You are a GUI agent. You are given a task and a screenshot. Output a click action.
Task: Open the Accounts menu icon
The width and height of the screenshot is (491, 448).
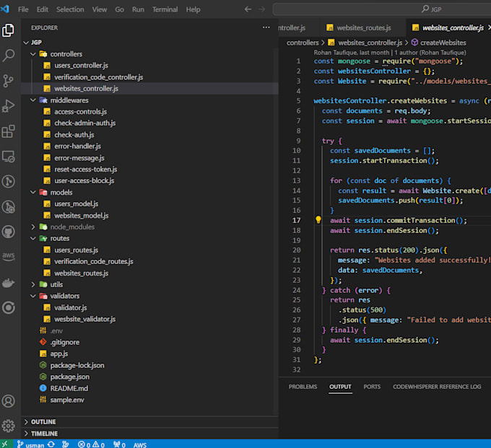(9, 401)
